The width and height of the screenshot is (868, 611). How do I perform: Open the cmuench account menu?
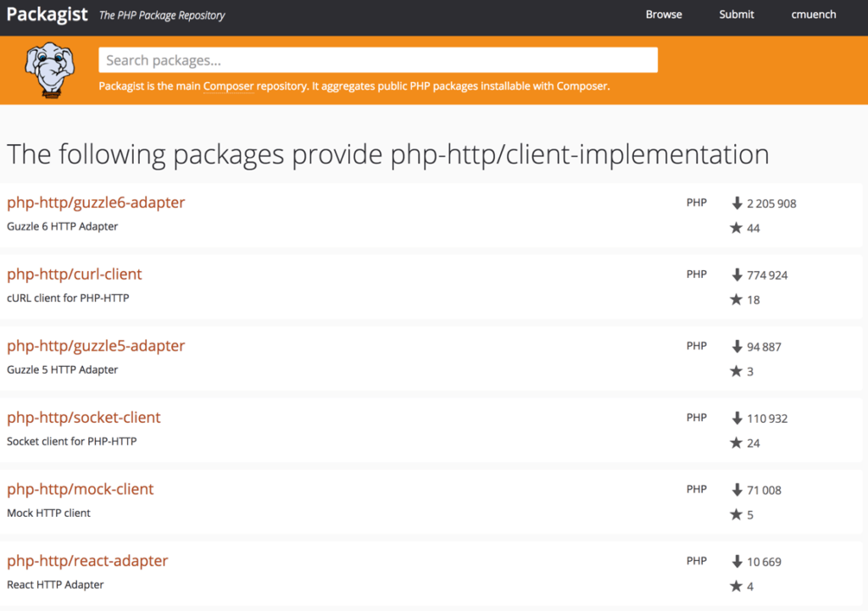tap(813, 14)
